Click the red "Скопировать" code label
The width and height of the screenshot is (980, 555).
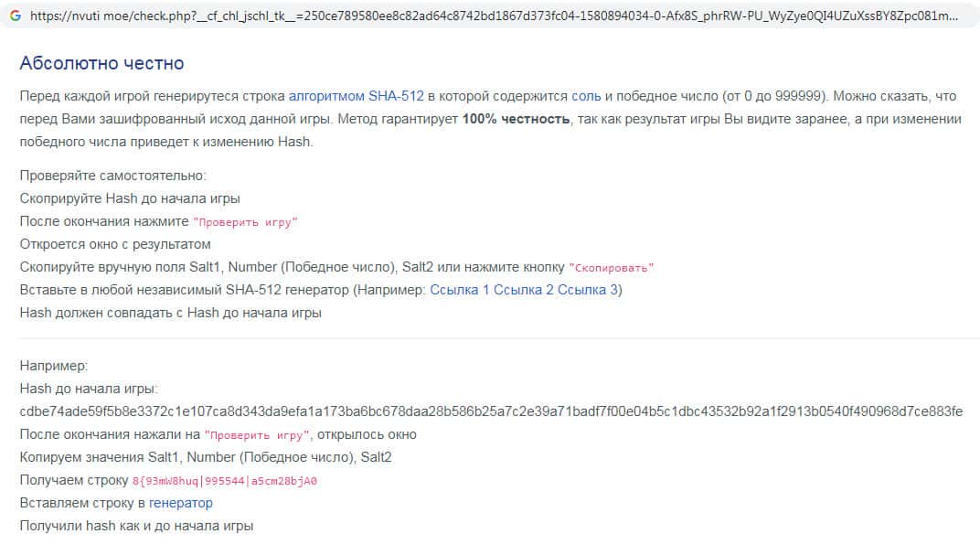612,268
